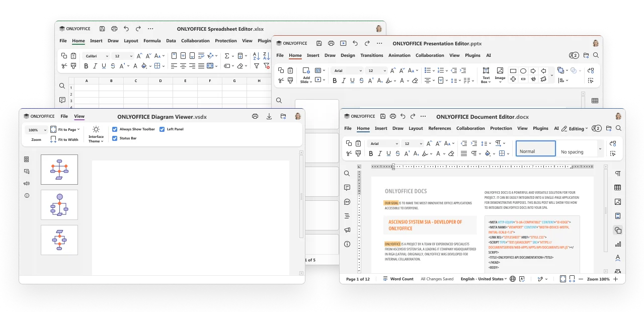Click Sort ascending in the Spreadsheet Editor
644x312 pixels.
[256, 56]
